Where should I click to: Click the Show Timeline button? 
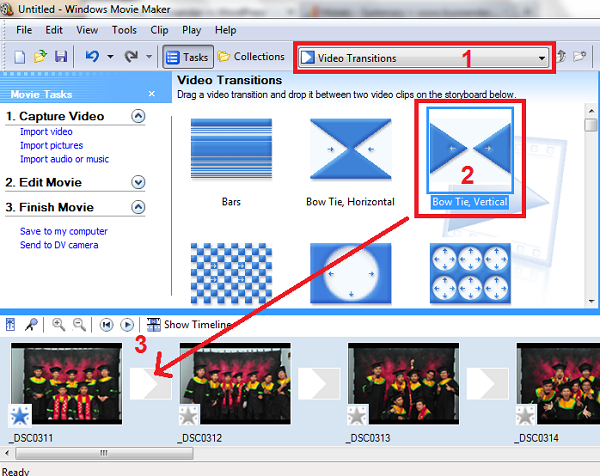[190, 325]
